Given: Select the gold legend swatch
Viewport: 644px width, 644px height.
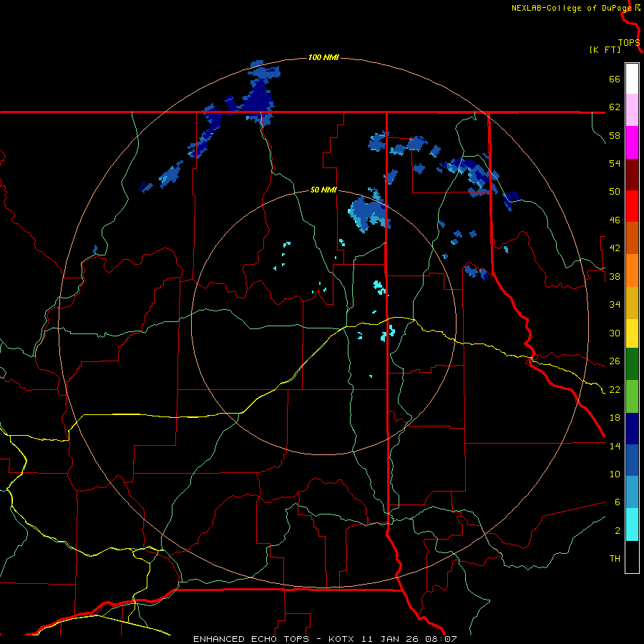Looking at the screenshot, I should click(632, 303).
